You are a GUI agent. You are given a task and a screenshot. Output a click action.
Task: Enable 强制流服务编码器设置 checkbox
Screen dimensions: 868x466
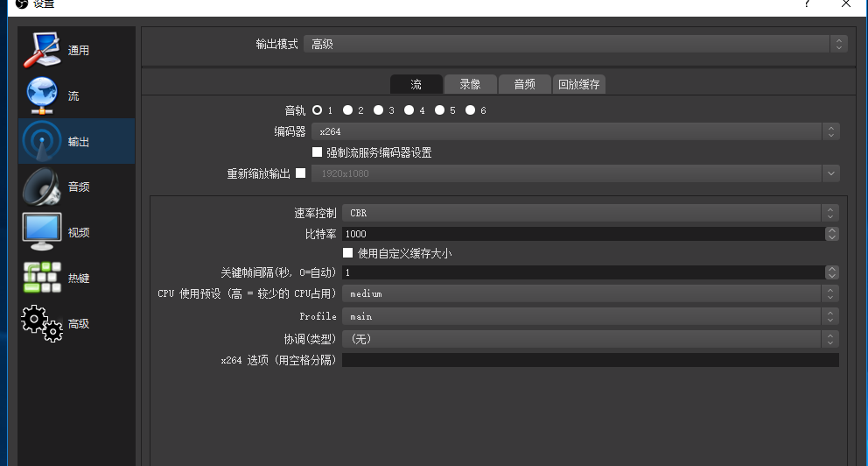click(x=318, y=152)
